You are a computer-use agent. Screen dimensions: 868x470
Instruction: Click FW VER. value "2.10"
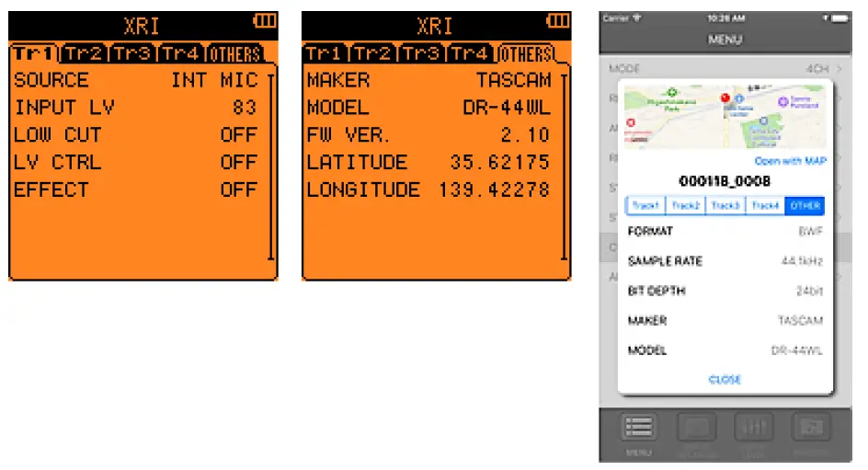pyautogui.click(x=525, y=134)
